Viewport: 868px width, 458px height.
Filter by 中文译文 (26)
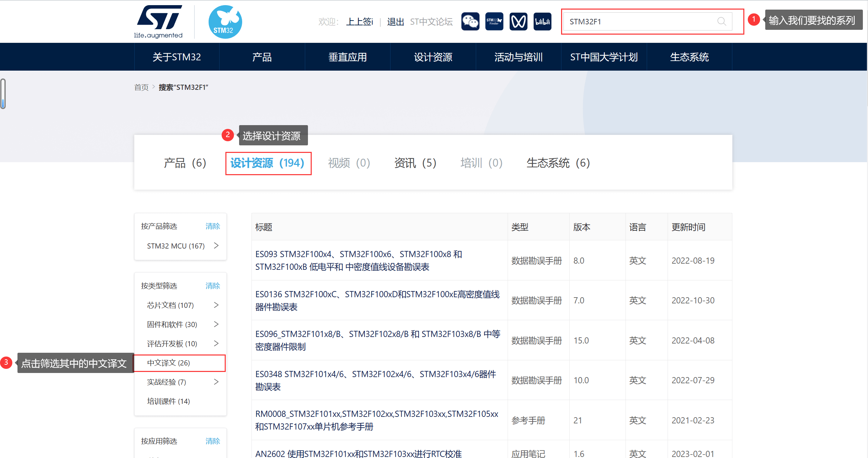pyautogui.click(x=169, y=363)
